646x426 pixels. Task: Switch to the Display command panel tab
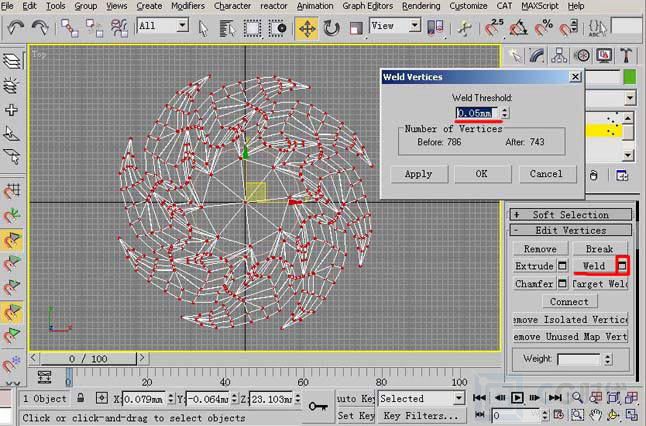(x=604, y=56)
